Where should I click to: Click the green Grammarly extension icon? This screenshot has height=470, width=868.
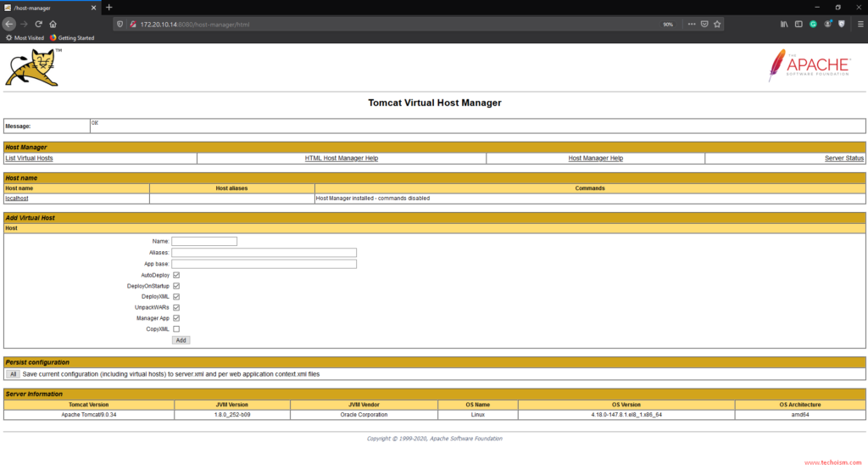click(x=813, y=25)
